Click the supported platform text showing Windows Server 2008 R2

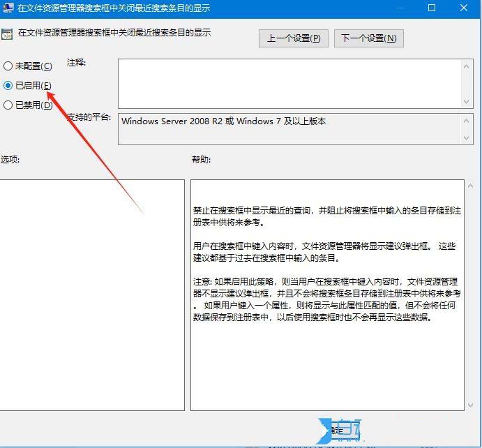point(223,121)
